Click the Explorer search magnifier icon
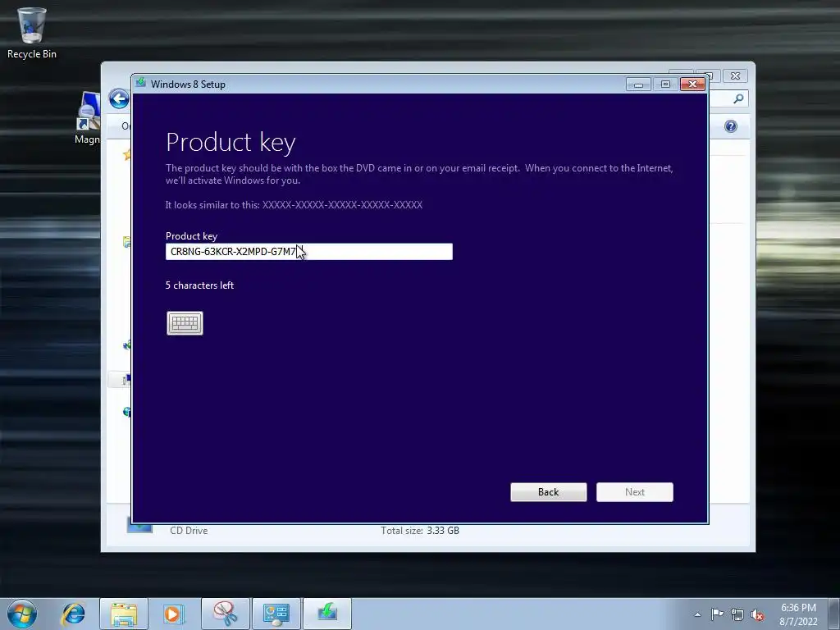The width and height of the screenshot is (840, 630). 739,98
